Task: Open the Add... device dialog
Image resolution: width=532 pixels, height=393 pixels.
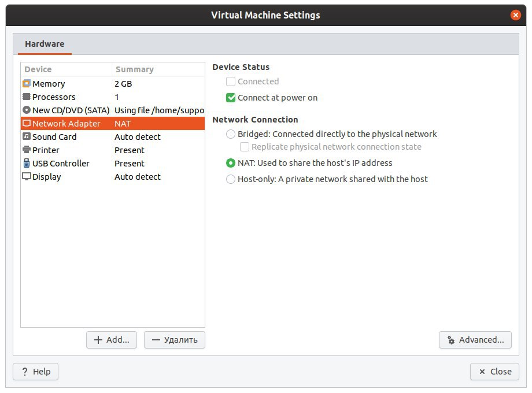Action: 112,340
